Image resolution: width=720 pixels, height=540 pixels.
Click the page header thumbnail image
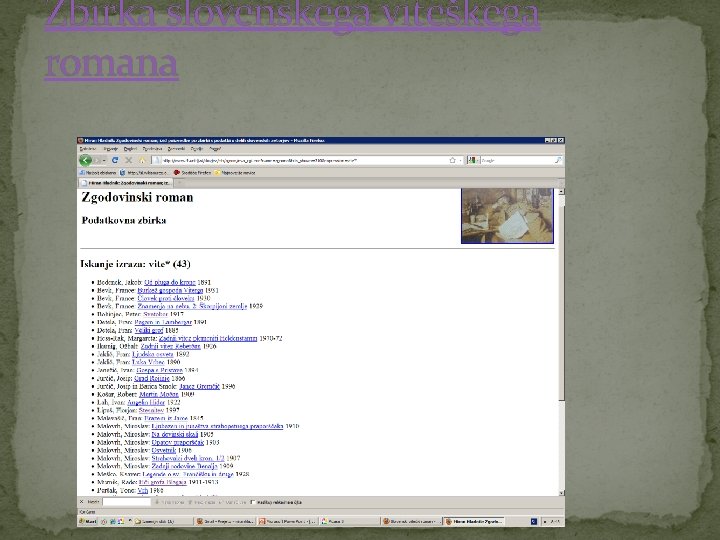pyautogui.click(x=507, y=216)
